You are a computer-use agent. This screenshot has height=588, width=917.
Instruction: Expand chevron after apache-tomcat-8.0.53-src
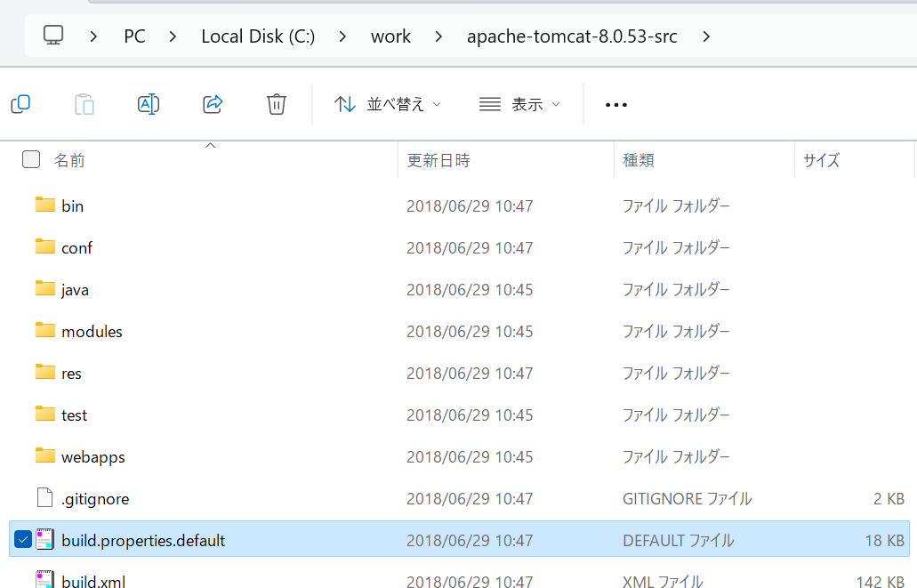[706, 36]
